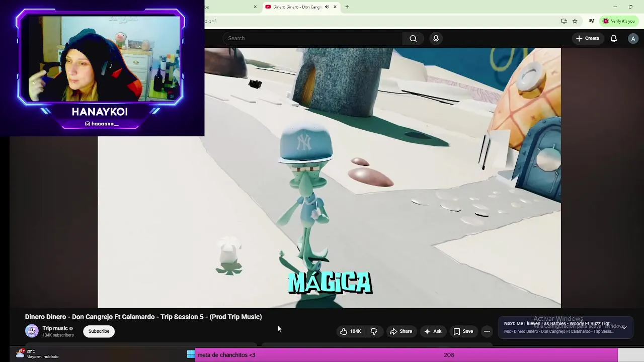644x362 pixels.
Task: Click the HANAYKOI webcam overlay
Action: (102, 68)
